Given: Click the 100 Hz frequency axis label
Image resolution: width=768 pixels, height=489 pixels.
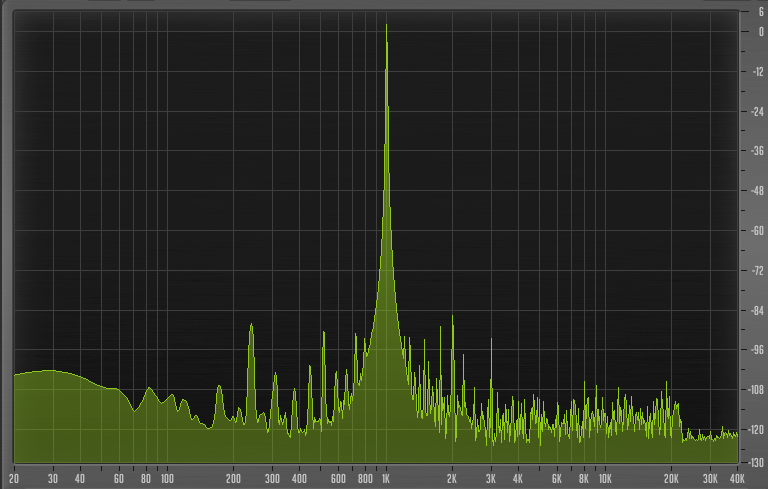Looking at the screenshot, I should [167, 479].
